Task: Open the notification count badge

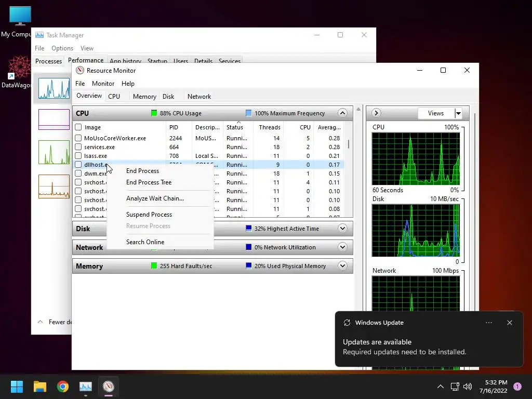Action: (x=517, y=387)
